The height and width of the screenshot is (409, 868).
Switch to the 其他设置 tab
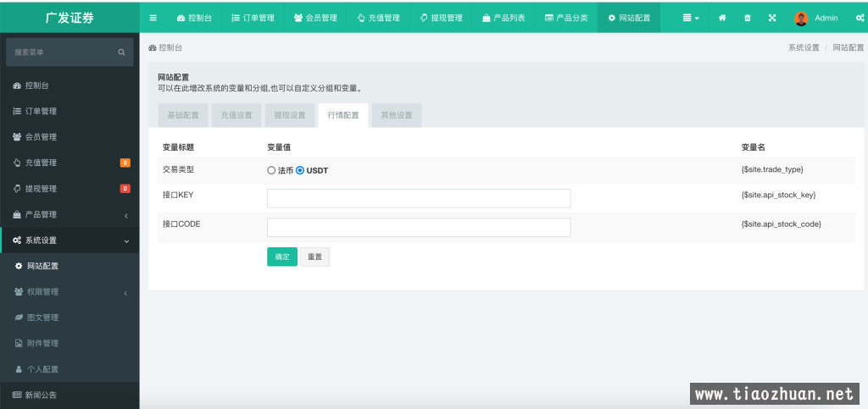pos(397,115)
